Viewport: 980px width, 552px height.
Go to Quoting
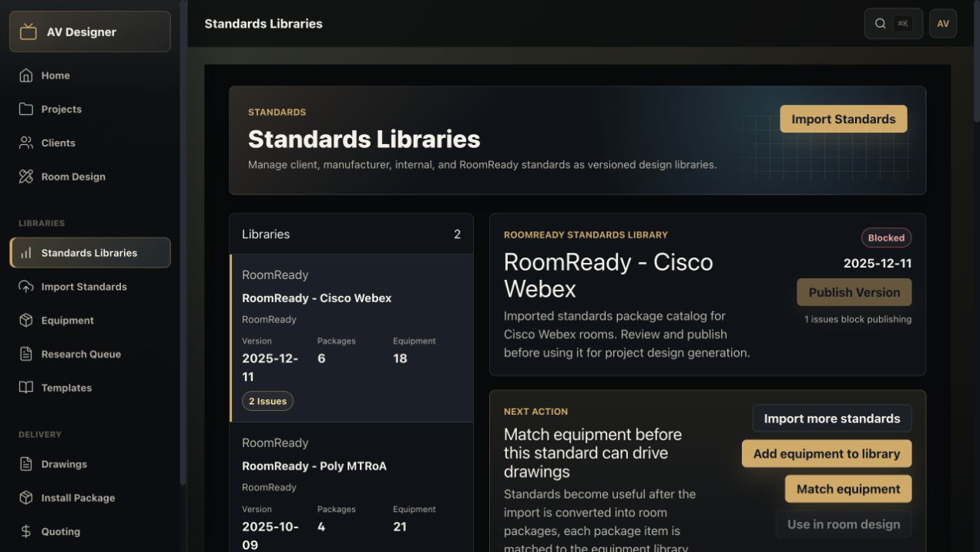tap(90, 531)
